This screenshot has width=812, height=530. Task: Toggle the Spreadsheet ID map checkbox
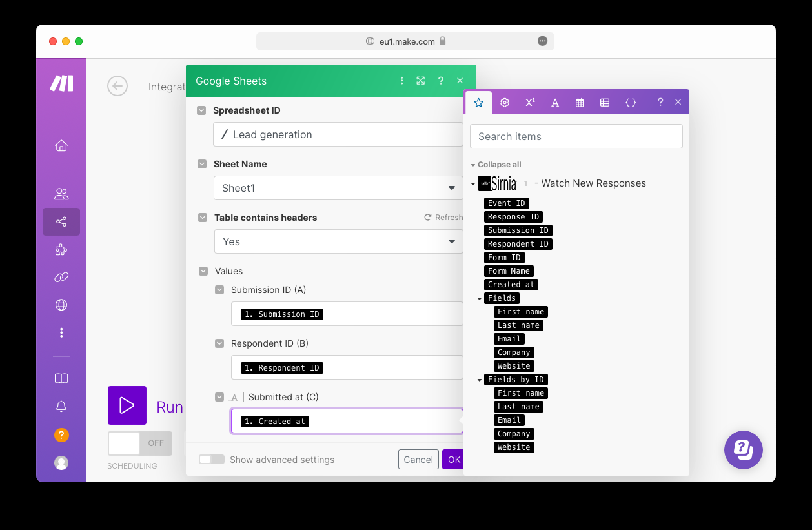tap(202, 110)
